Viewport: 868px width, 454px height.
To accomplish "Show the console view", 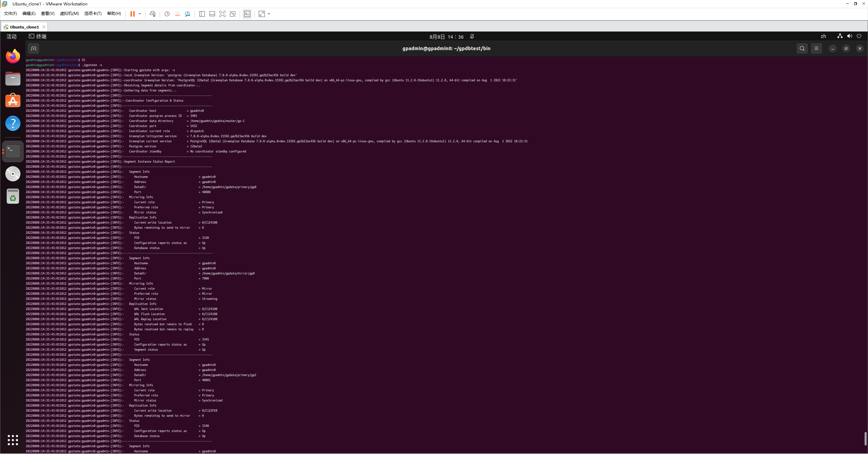I will coord(247,14).
